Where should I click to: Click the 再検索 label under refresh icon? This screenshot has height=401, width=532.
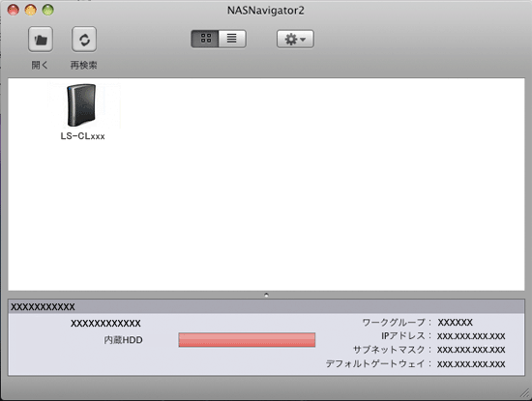coord(84,65)
